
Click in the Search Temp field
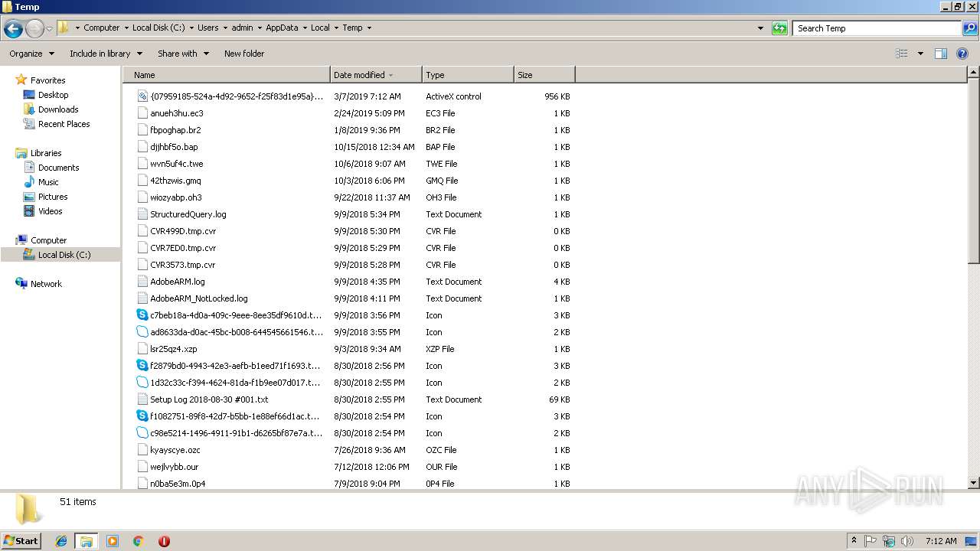pos(877,28)
